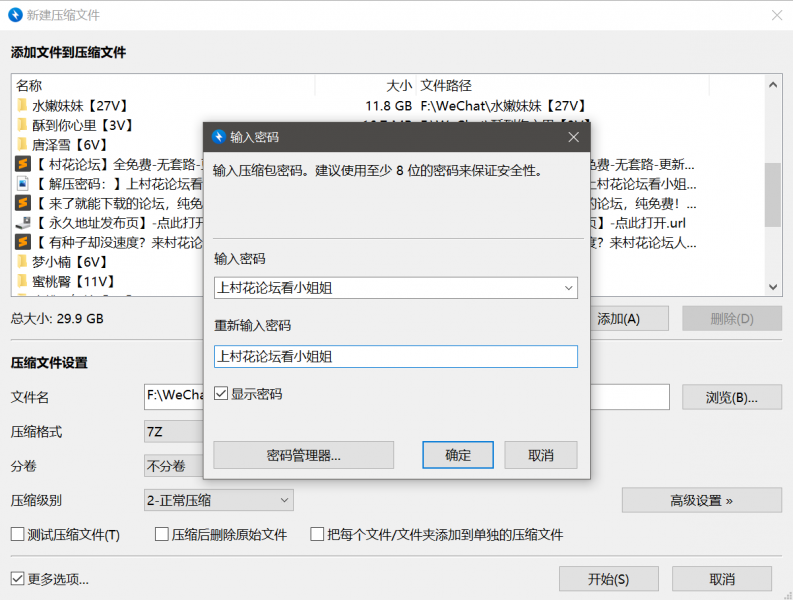
Task: Select the 唐泽雪【6V】 folder icon
Action: coord(22,144)
